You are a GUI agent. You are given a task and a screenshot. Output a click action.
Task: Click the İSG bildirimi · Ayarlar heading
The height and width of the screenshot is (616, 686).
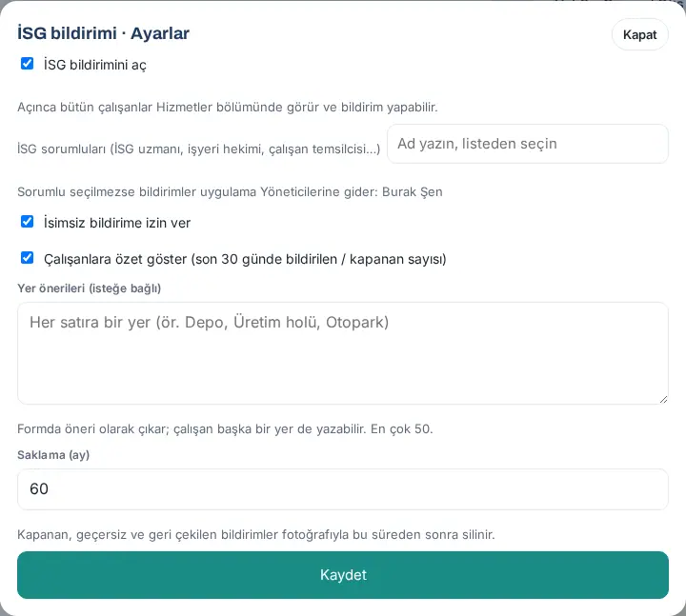click(103, 33)
